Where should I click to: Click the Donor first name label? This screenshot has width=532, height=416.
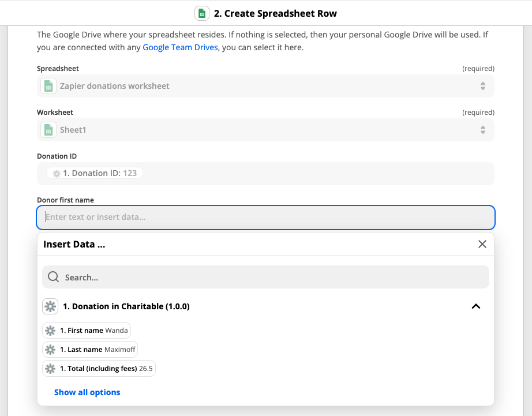(x=65, y=200)
